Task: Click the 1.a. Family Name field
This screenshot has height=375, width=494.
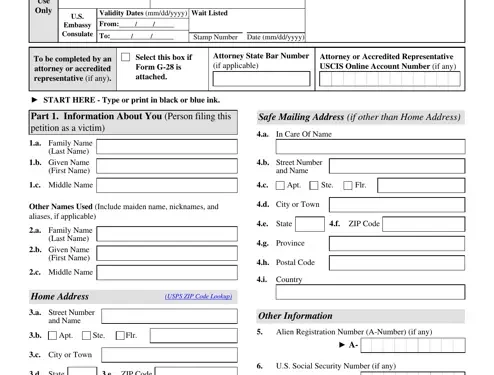Action: click(x=167, y=147)
